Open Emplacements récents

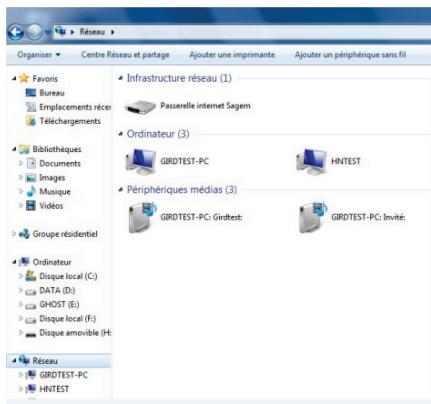coord(75,107)
